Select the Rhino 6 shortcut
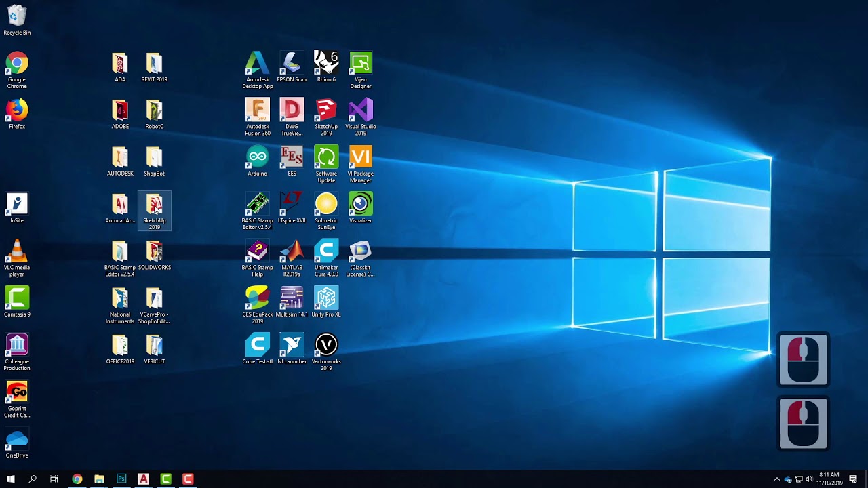 click(x=326, y=64)
